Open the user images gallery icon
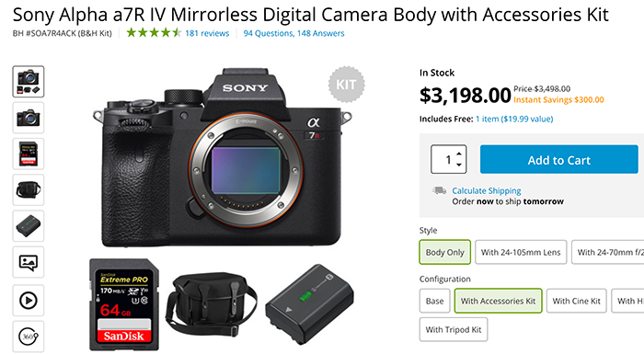 [x=29, y=262]
